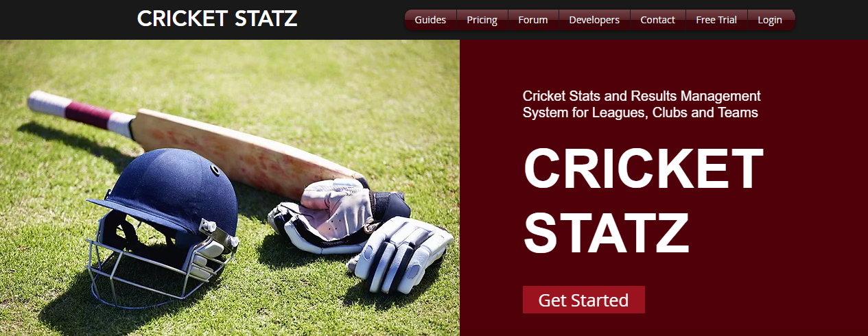Viewport: 868px width, 336px height.
Task: Open the Forum nav link
Action: pos(533,20)
